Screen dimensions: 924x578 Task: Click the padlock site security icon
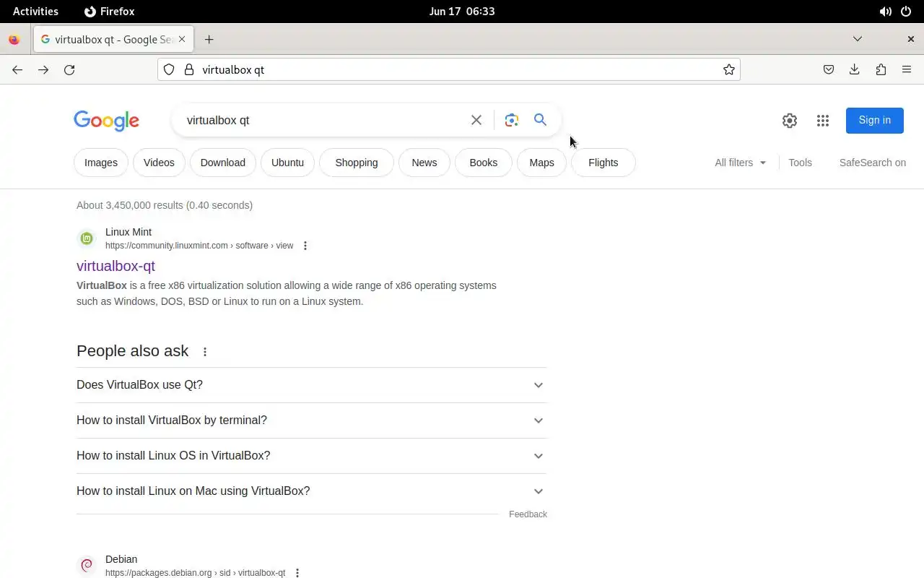point(189,69)
